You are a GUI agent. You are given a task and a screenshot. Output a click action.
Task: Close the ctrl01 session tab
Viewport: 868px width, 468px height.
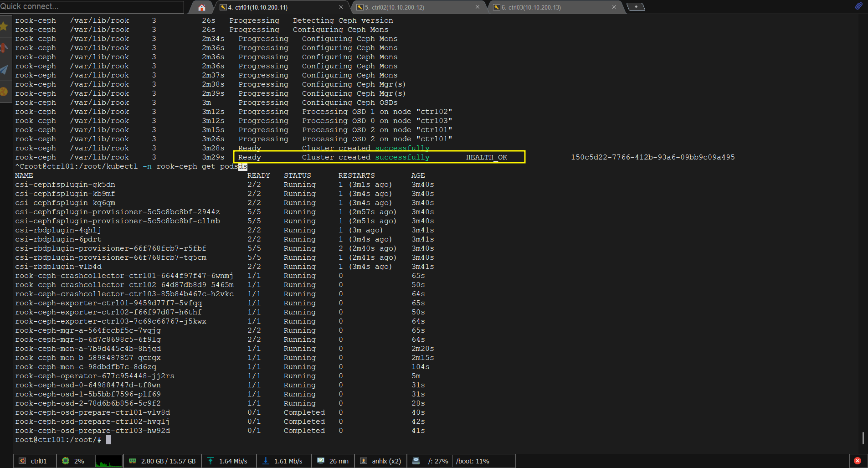pyautogui.click(x=341, y=7)
